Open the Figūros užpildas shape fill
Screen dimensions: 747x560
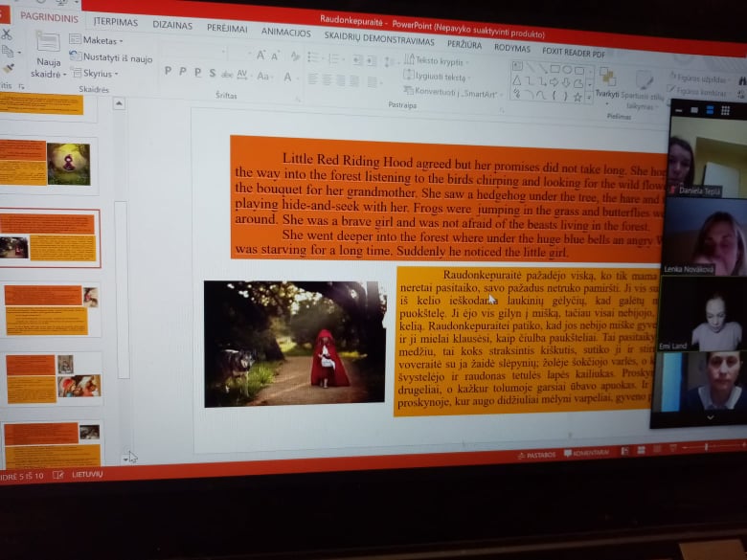tap(699, 78)
